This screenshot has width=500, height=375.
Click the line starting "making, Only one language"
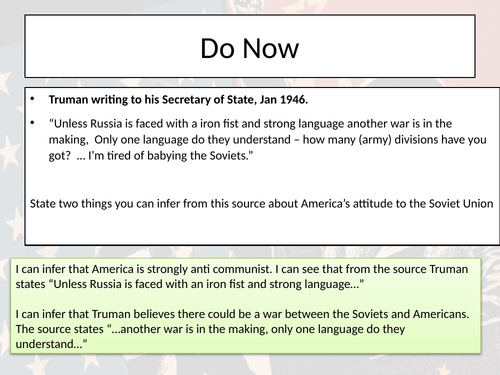(x=268, y=140)
